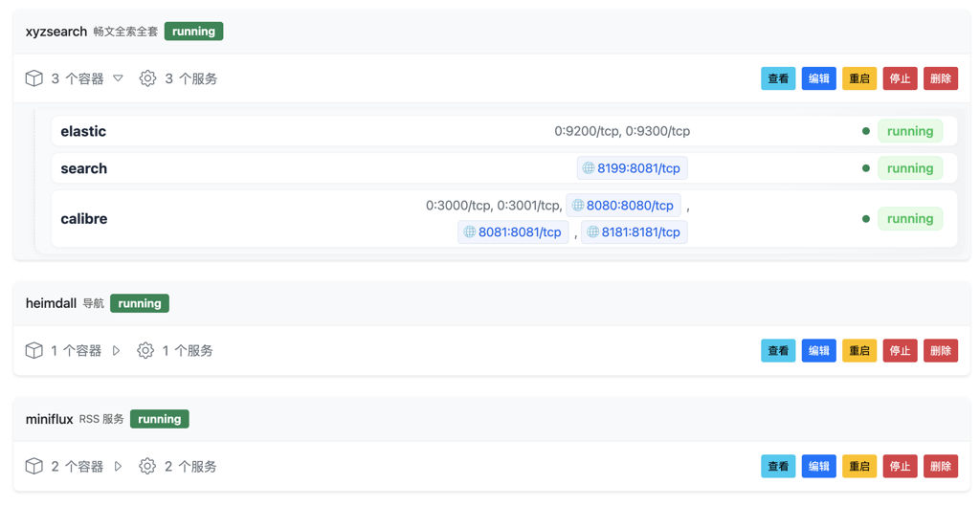The image size is (980, 506).
Task: Restart the miniflux stack with 重启
Action: click(859, 467)
